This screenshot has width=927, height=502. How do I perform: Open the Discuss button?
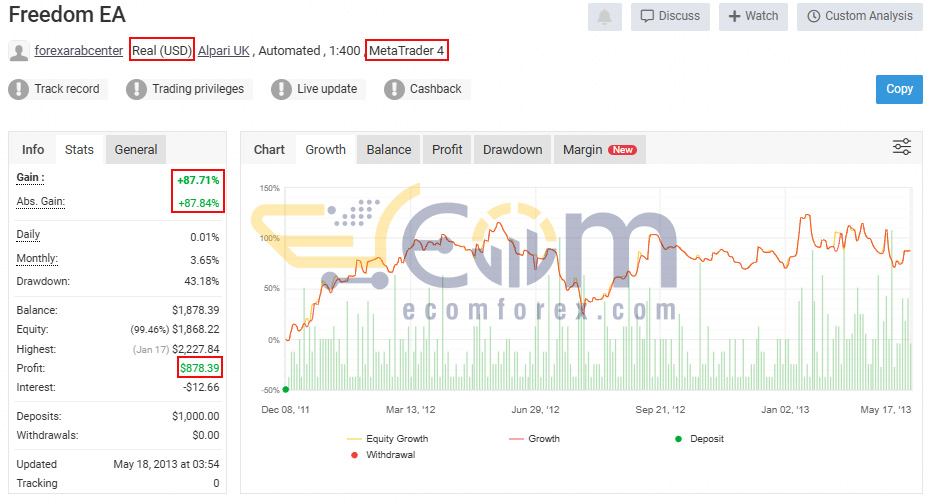click(x=670, y=17)
